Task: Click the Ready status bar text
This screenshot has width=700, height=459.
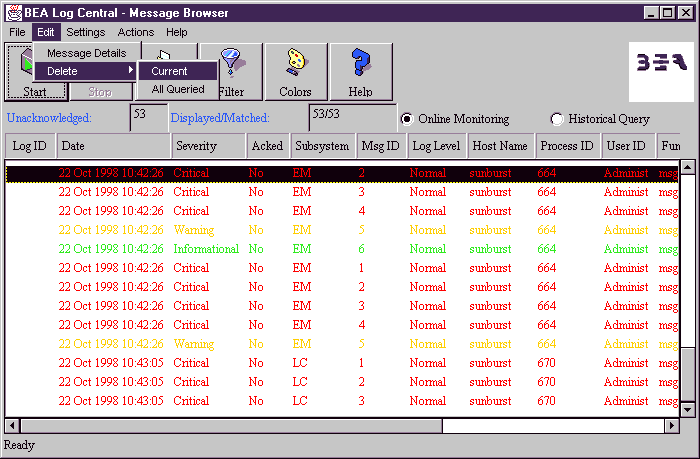Action: (19, 445)
